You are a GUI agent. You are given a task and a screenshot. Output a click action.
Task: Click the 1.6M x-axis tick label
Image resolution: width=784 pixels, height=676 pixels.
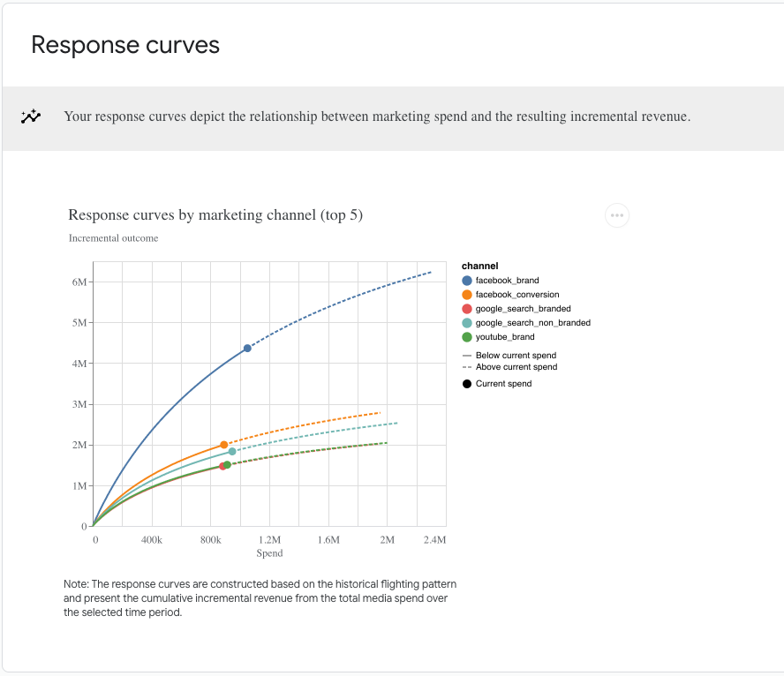tap(328, 540)
